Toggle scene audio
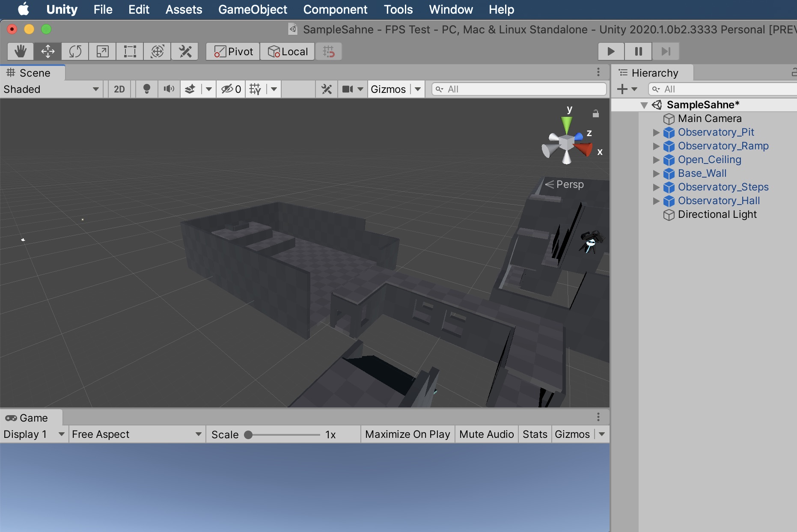This screenshot has width=797, height=532. [168, 89]
